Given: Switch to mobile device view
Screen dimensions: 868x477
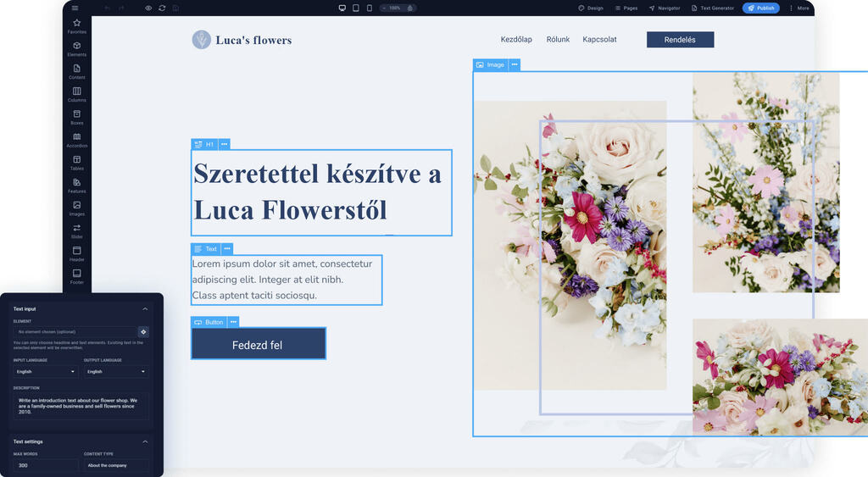Looking at the screenshot, I should click(x=370, y=8).
